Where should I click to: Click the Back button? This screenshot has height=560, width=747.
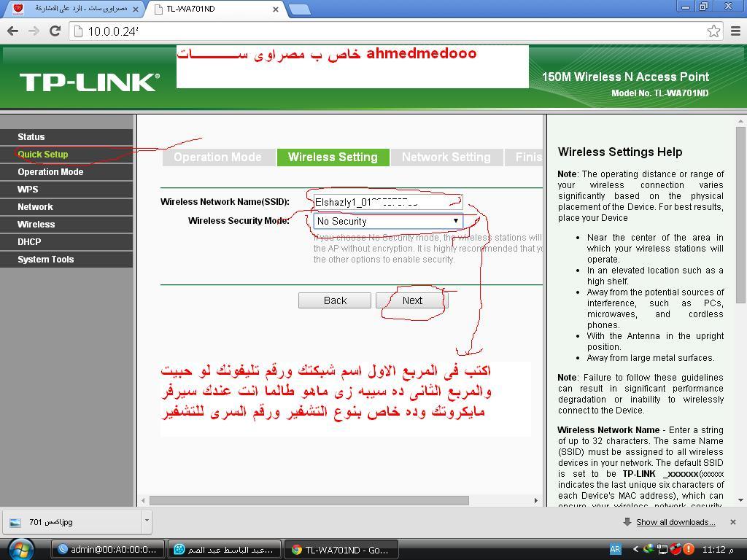click(335, 300)
